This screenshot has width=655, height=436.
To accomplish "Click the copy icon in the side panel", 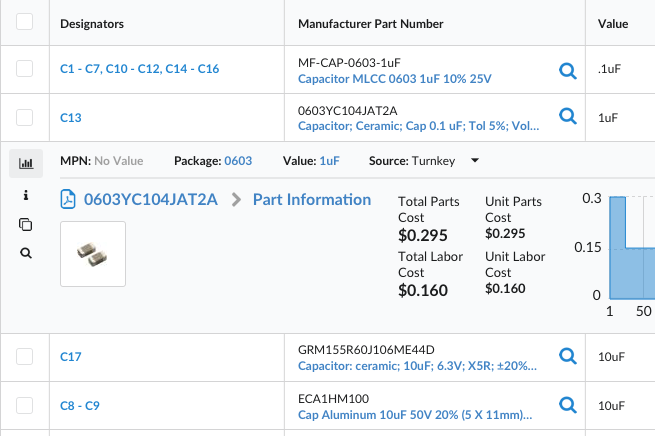I will (25, 224).
